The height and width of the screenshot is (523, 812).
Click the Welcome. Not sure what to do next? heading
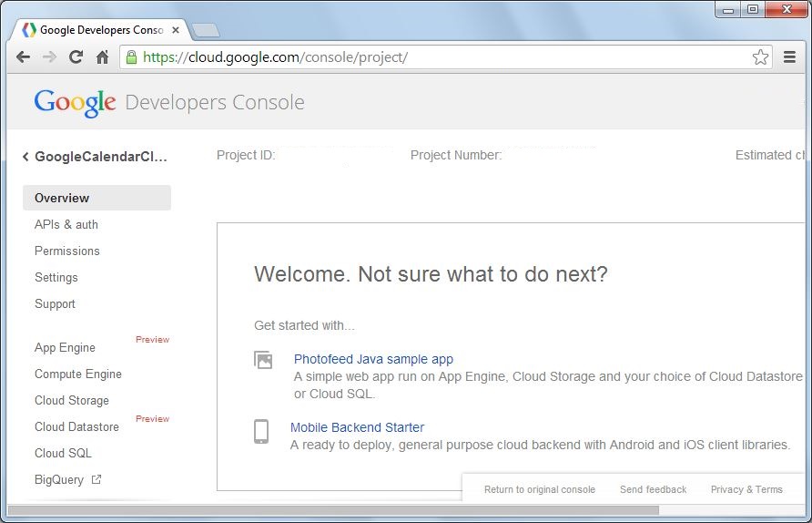point(431,274)
